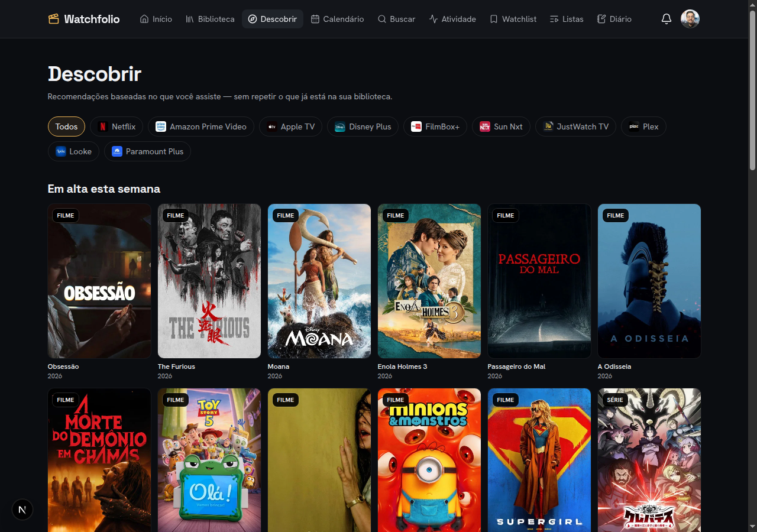Filter by FilmBox+ label
The height and width of the screenshot is (532, 757).
coord(442,126)
